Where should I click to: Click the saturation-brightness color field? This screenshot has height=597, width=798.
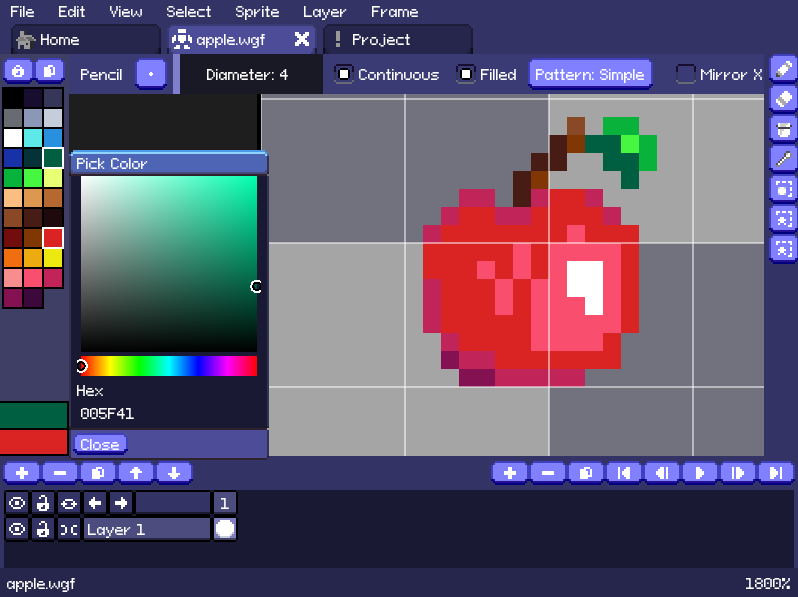(x=168, y=264)
